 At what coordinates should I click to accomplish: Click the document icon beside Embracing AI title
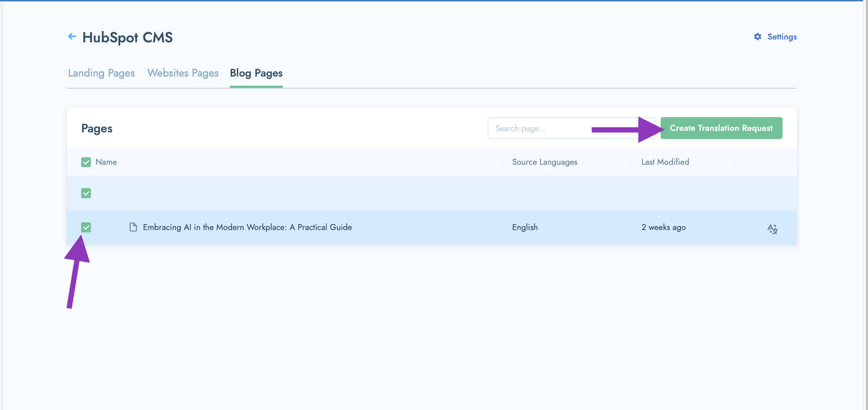pyautogui.click(x=133, y=227)
